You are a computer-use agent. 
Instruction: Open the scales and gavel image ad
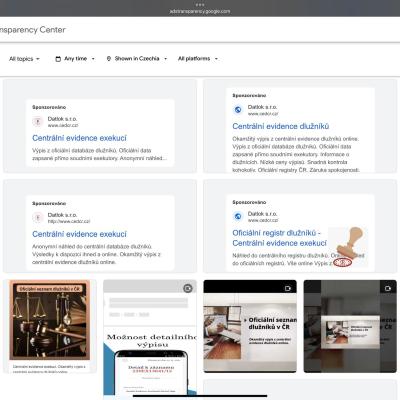(50, 326)
